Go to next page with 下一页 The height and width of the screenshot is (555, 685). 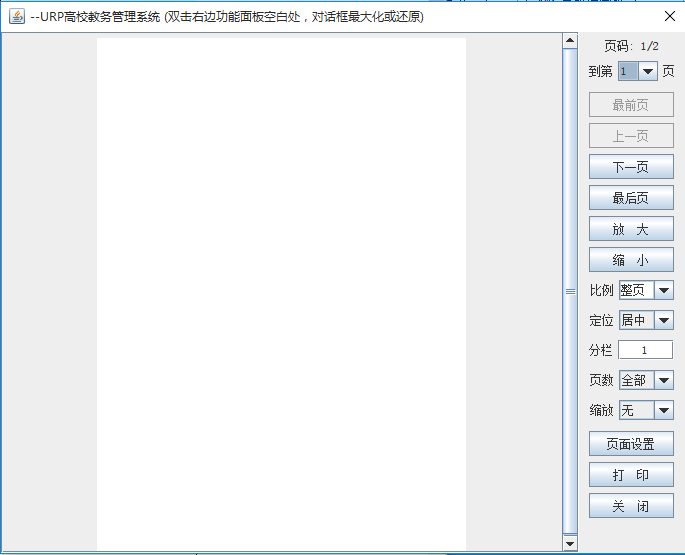coord(631,167)
